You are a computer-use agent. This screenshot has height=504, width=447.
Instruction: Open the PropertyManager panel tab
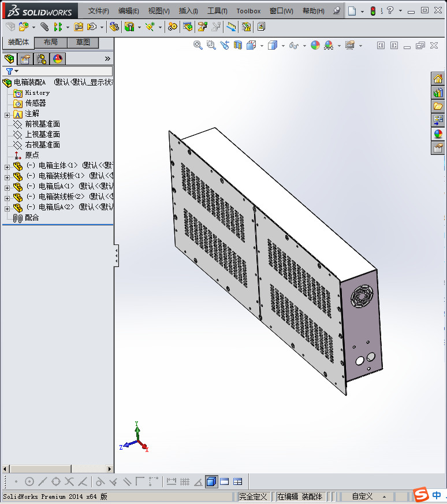[x=25, y=59]
